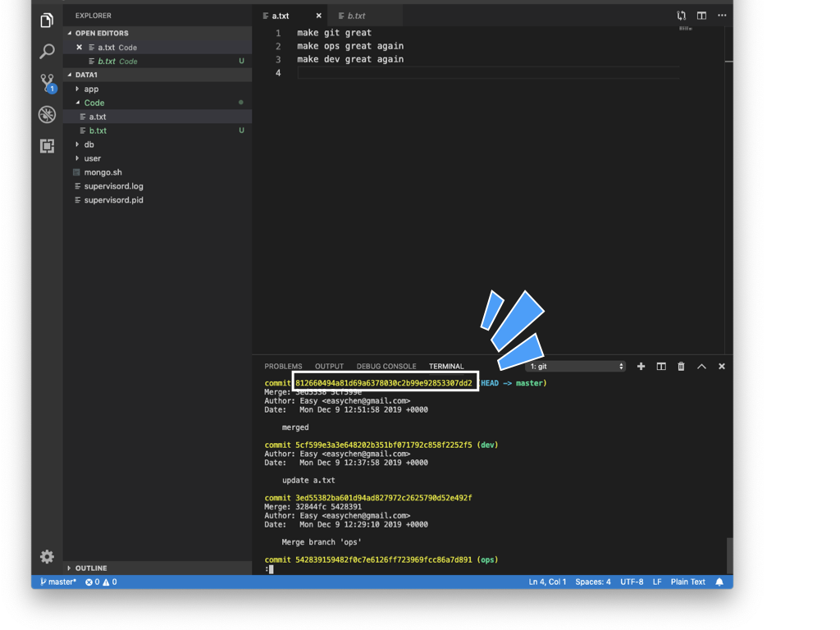Open the Explorer view in activity bar
This screenshot has height=630, width=840.
47,21
